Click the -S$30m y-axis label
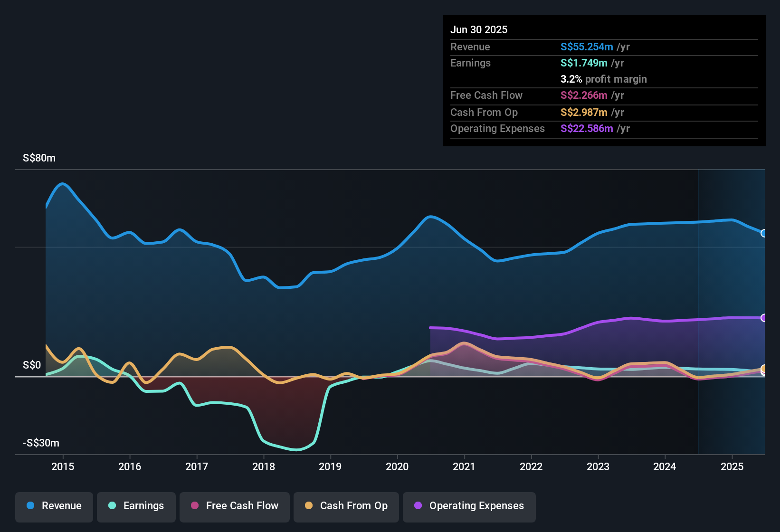The image size is (780, 532). [x=41, y=443]
